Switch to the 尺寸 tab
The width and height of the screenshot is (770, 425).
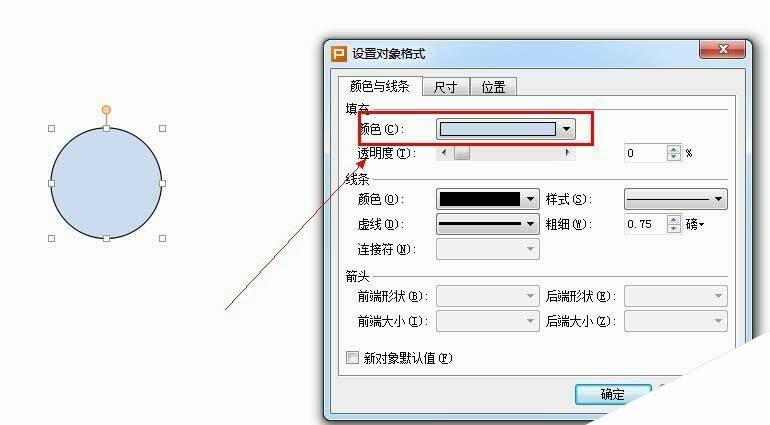pyautogui.click(x=445, y=87)
